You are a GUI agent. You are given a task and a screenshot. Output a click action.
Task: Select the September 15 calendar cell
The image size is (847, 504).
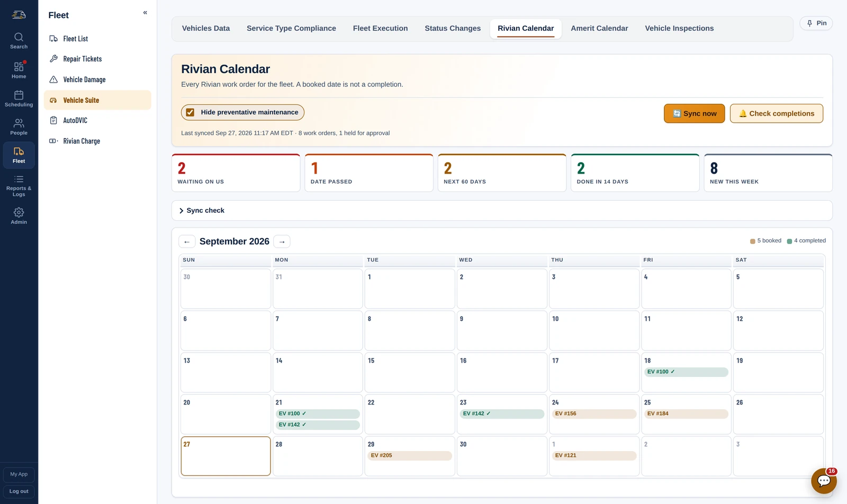(410, 372)
